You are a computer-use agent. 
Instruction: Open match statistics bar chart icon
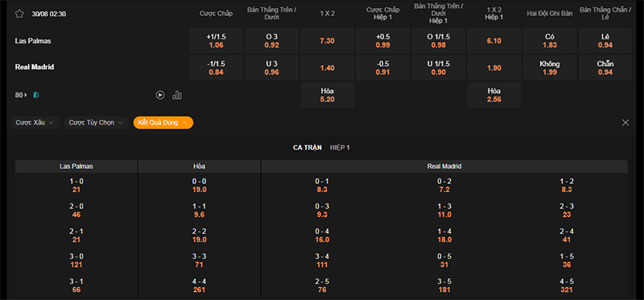pyautogui.click(x=177, y=95)
